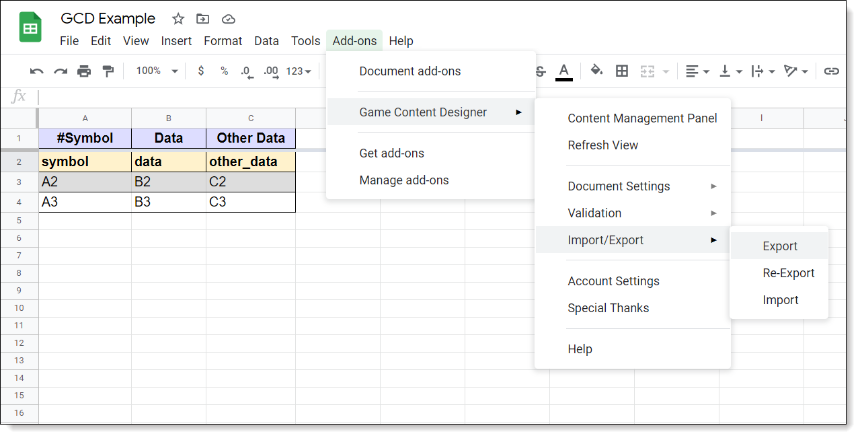Open the text color picker

(x=564, y=72)
